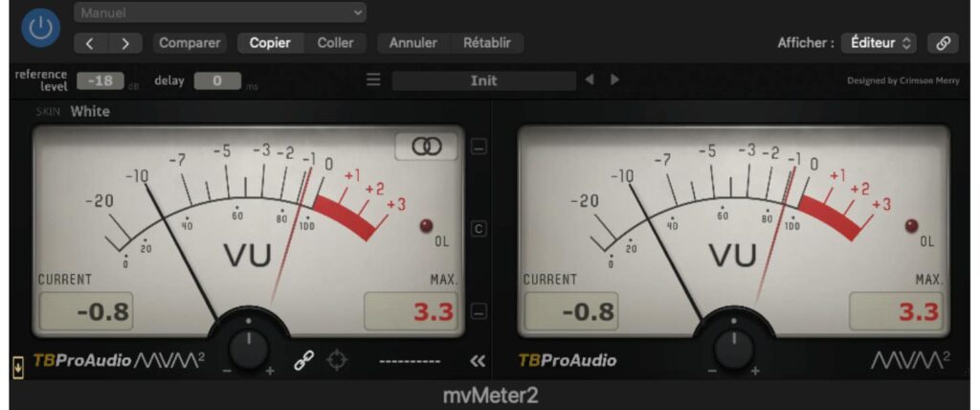
Task: Click the right meter gain knob
Action: 734,348
